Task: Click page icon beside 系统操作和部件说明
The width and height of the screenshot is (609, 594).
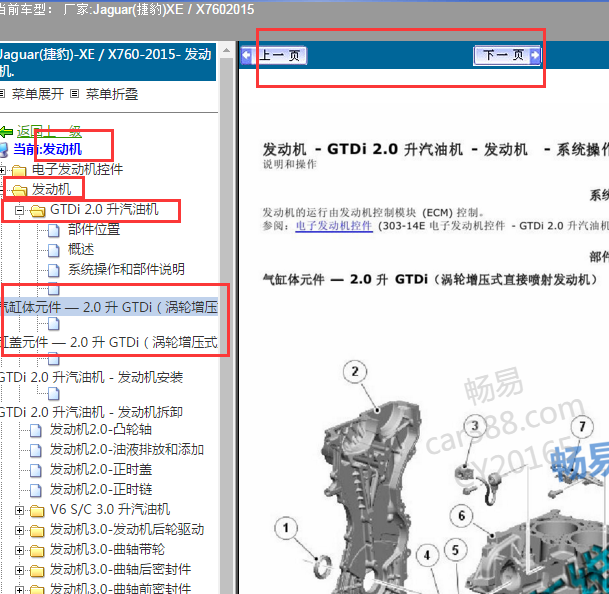Action: click(54, 270)
